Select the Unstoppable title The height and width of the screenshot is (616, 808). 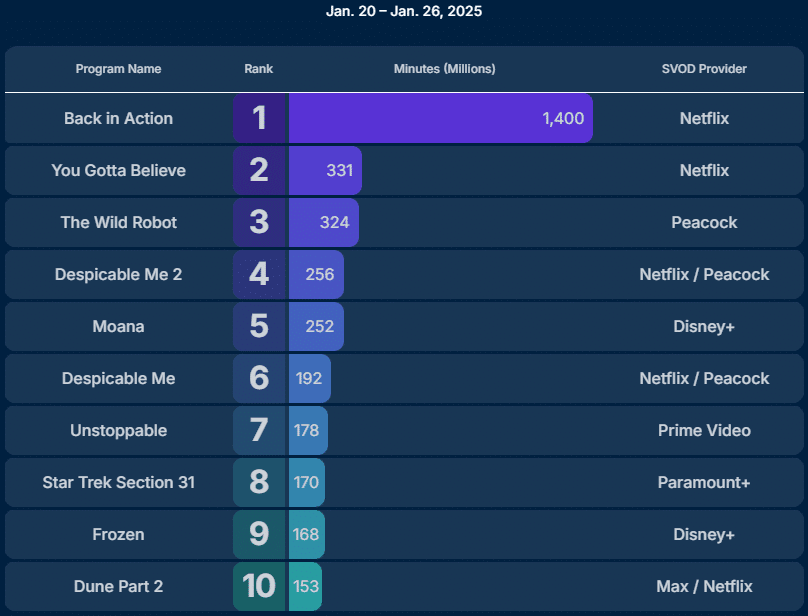coord(118,430)
